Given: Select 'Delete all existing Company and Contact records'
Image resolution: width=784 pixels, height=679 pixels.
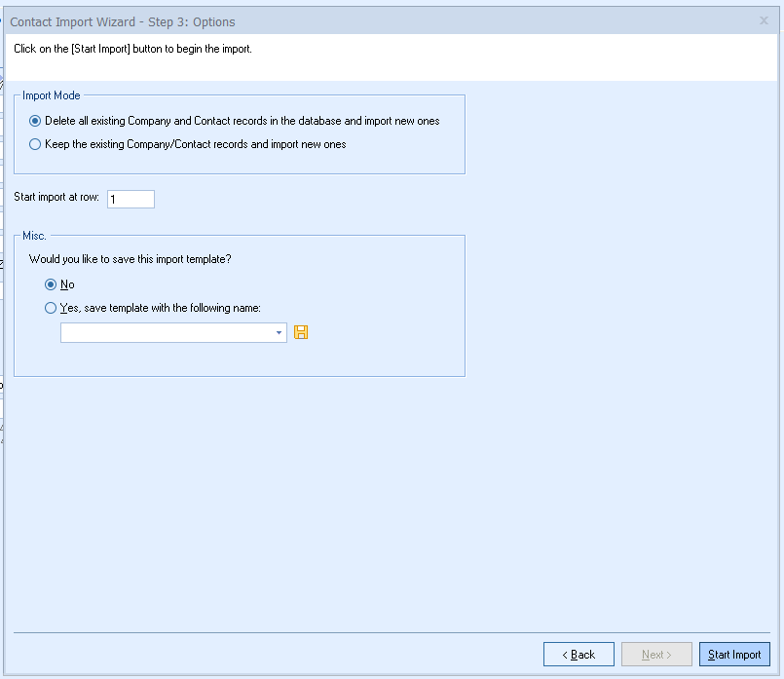Looking at the screenshot, I should (36, 122).
